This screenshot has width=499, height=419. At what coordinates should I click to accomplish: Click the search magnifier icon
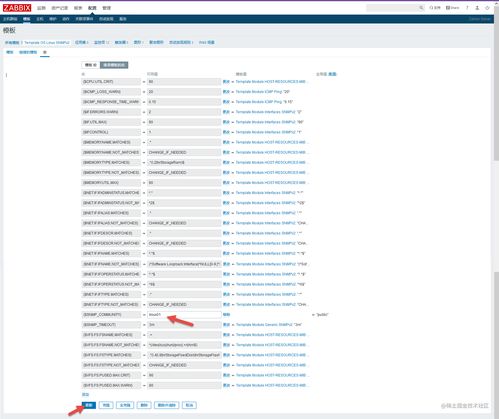click(x=421, y=8)
